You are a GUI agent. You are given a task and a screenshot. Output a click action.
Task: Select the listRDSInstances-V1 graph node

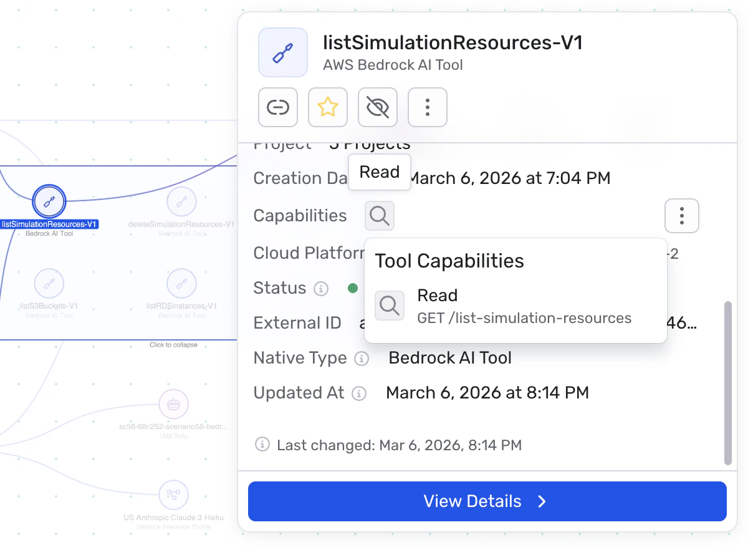point(181,284)
